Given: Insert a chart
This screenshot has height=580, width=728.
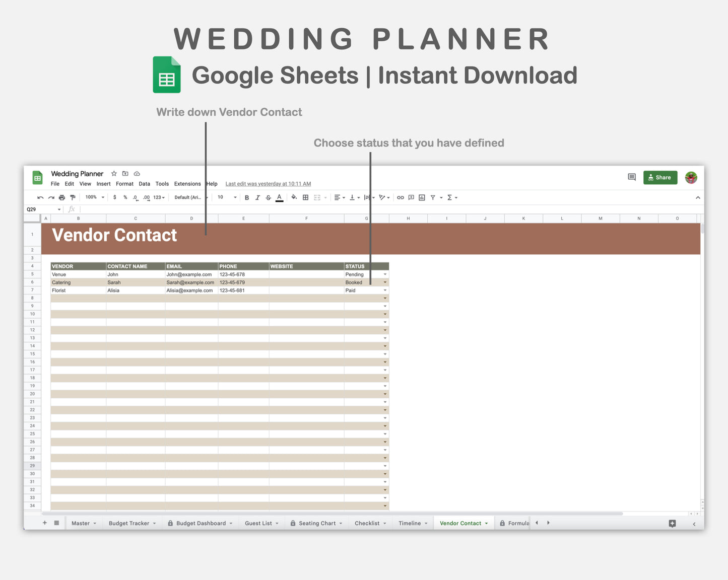Looking at the screenshot, I should [422, 197].
